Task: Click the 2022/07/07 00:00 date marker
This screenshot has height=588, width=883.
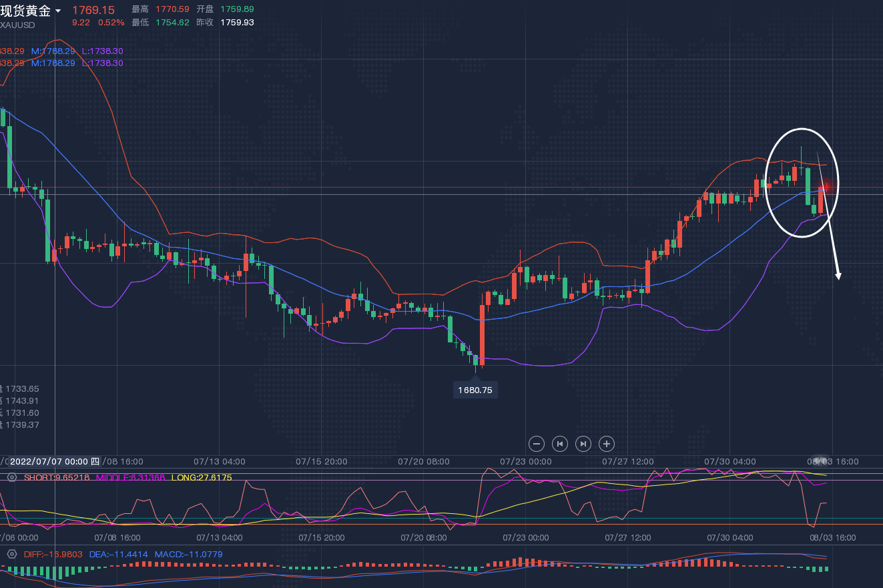Action: point(49,461)
